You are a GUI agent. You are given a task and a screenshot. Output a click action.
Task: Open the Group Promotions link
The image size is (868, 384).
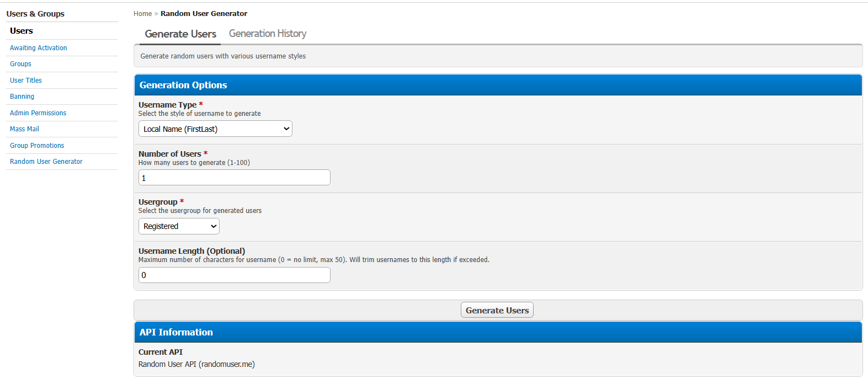37,146
